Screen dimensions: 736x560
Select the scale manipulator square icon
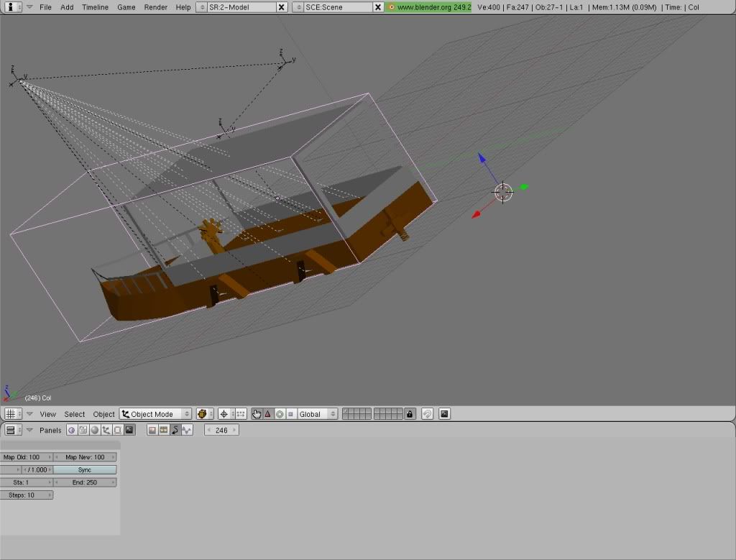(x=290, y=414)
